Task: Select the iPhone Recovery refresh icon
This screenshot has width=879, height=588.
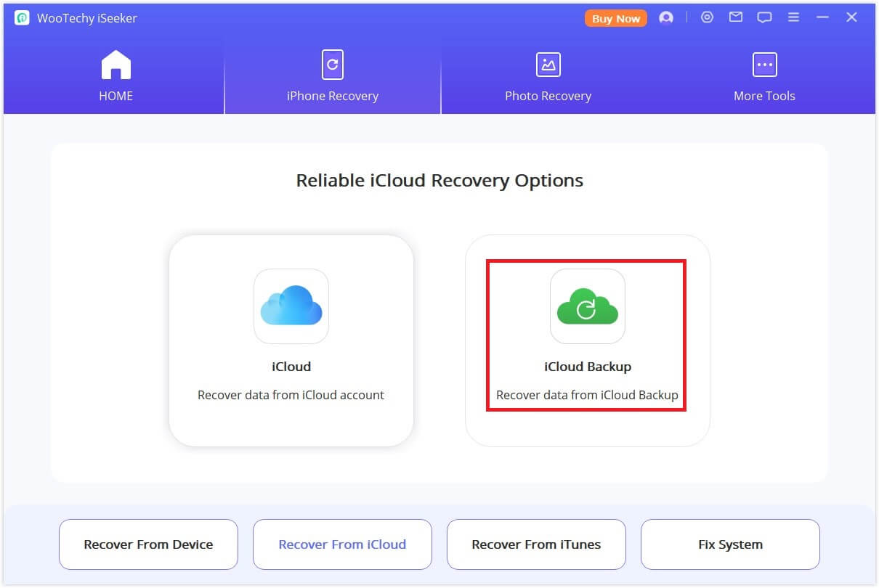Action: click(332, 64)
